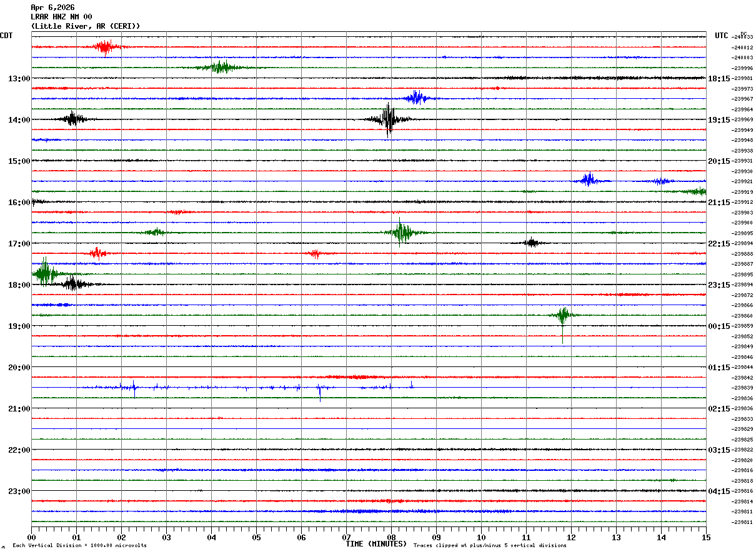Select the DC offset value -239859
Image resolution: width=756 pixels, height=554 pixels.
pyautogui.click(x=742, y=326)
